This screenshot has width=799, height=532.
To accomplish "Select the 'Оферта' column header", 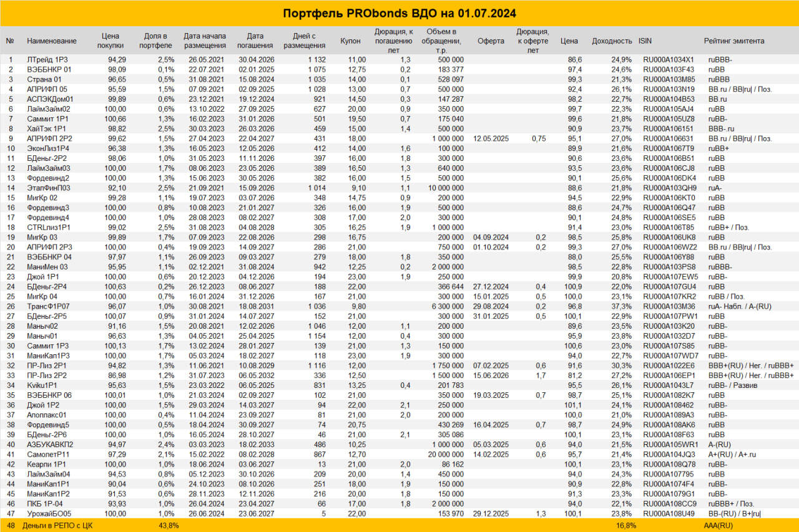I will (x=491, y=41).
